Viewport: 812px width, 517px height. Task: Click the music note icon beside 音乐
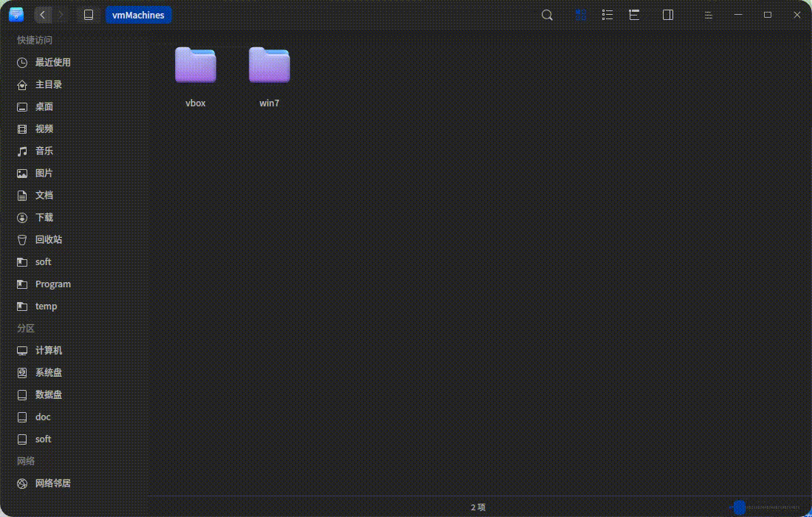tap(21, 151)
